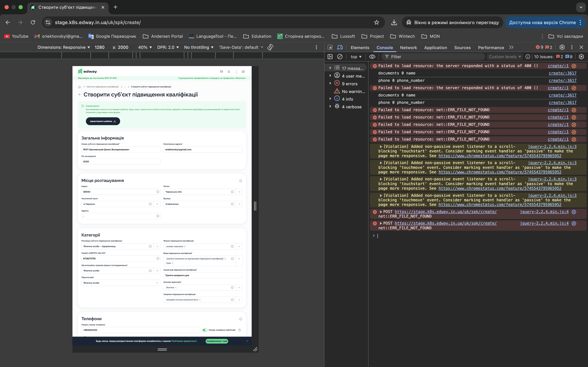Click the завантажити шаблон button

coord(103,121)
